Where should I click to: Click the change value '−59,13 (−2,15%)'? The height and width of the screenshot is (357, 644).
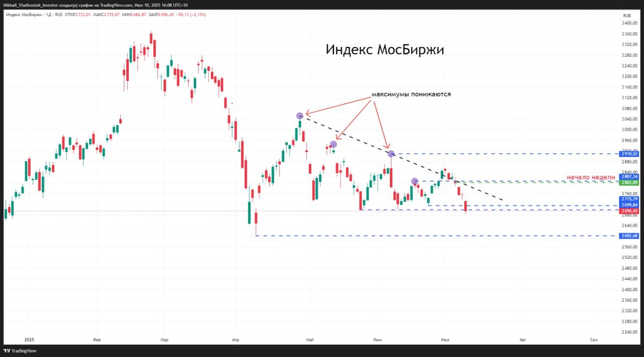pos(192,14)
